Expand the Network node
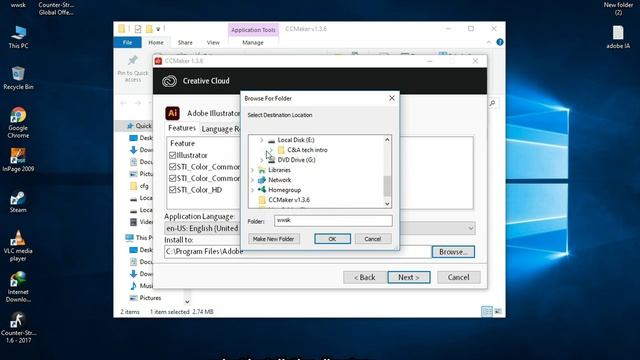The height and width of the screenshot is (360, 640). (252, 180)
